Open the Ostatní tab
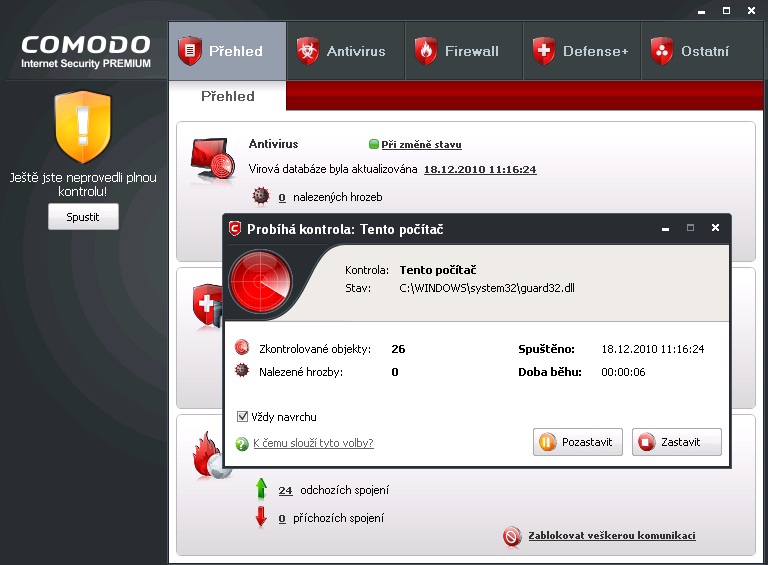Viewport: 768px width, 565px height. click(701, 51)
